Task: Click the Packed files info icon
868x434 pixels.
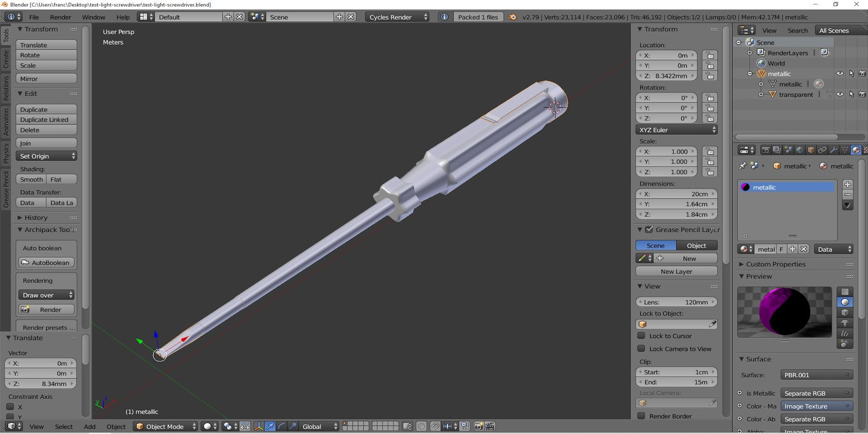Action: point(444,17)
